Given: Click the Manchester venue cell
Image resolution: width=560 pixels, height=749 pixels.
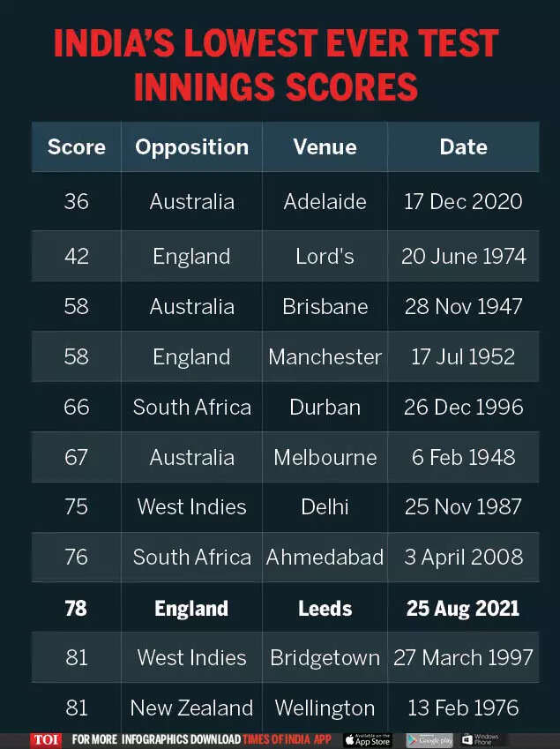Looking at the screenshot, I should click(325, 357).
